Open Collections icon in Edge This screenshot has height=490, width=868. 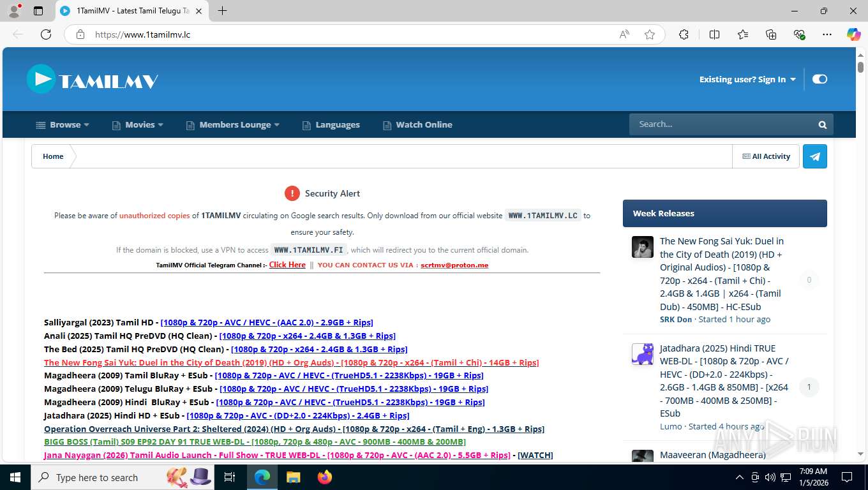771,34
